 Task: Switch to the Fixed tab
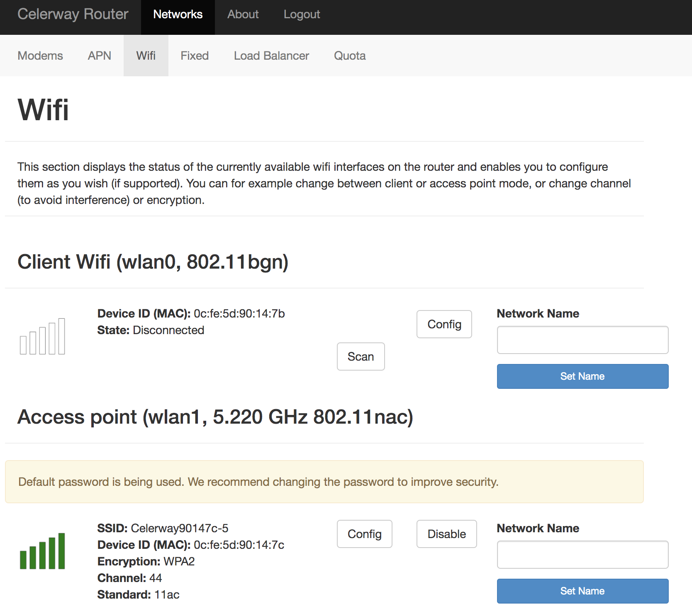tap(194, 56)
